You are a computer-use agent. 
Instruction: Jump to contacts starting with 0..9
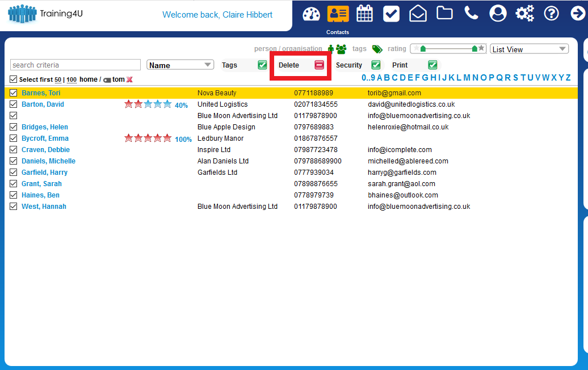368,78
